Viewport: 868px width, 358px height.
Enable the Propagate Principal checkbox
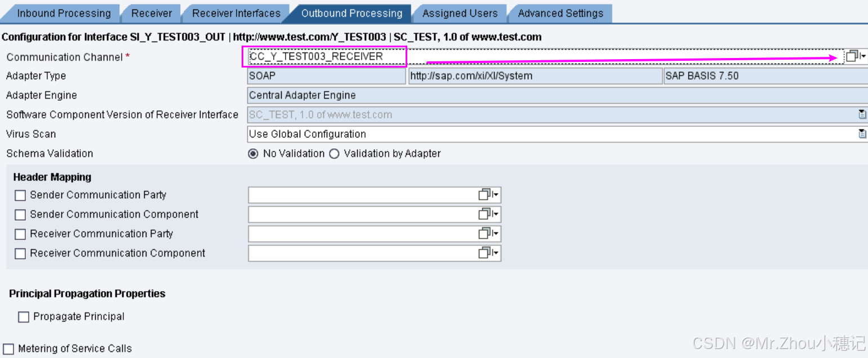coord(23,316)
